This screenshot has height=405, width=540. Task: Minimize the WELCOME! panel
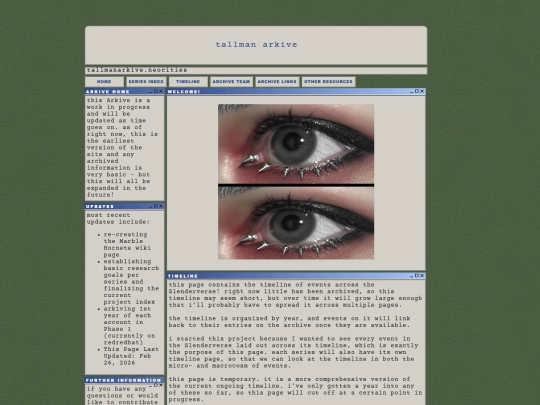coord(412,92)
